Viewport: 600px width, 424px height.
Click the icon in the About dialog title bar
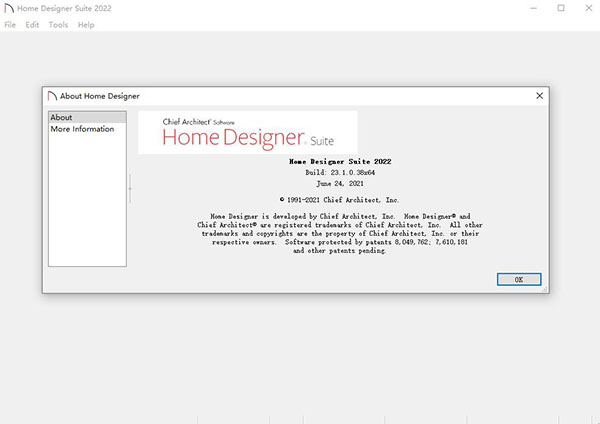[51, 96]
